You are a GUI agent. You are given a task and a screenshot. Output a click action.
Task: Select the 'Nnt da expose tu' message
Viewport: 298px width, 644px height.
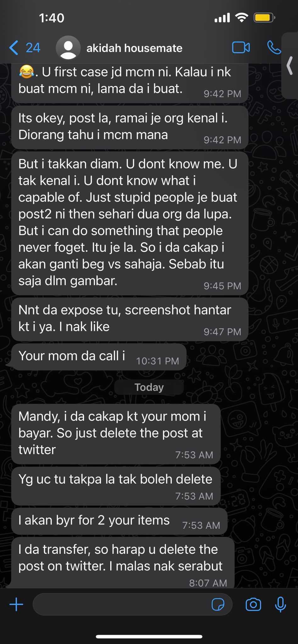[130, 319]
